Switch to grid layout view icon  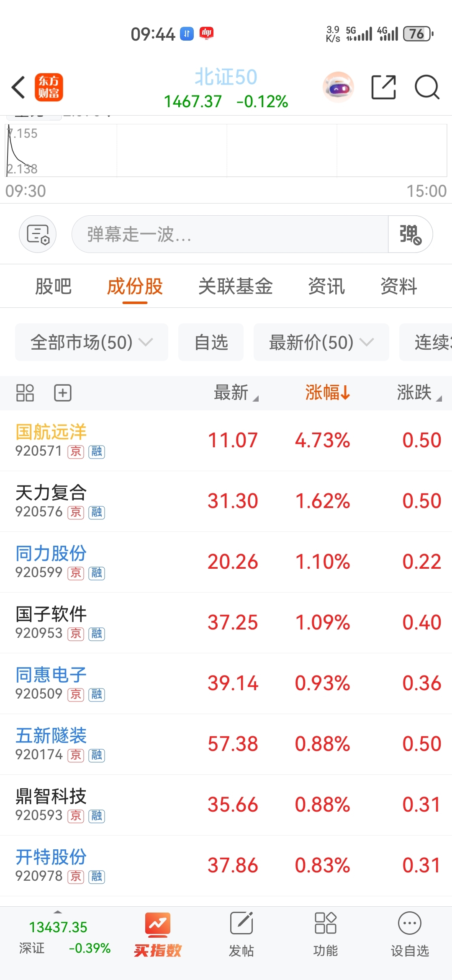pyautogui.click(x=25, y=393)
